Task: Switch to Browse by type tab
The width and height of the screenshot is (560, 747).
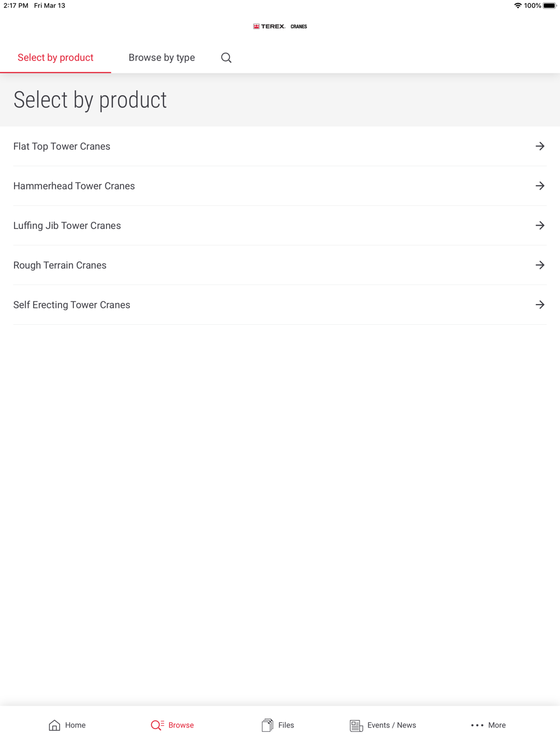Action: coord(162,58)
